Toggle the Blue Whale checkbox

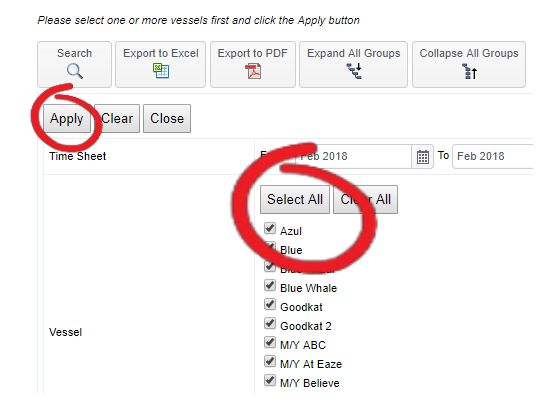[x=270, y=285]
